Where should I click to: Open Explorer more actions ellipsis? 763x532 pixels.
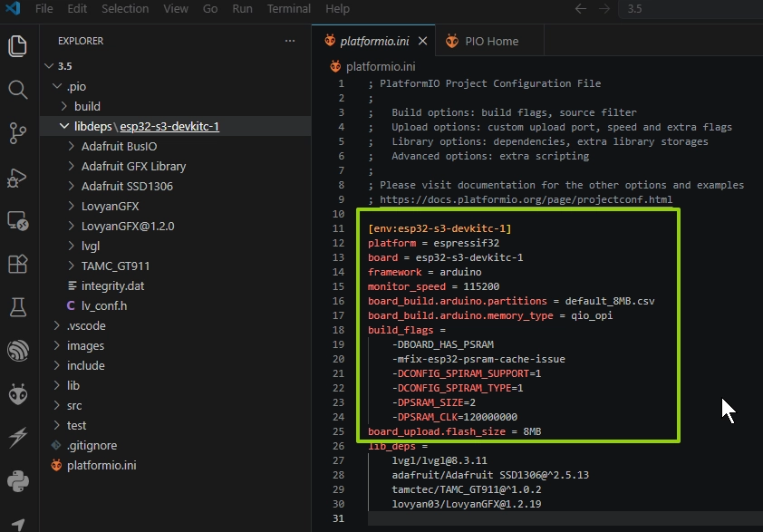[290, 41]
